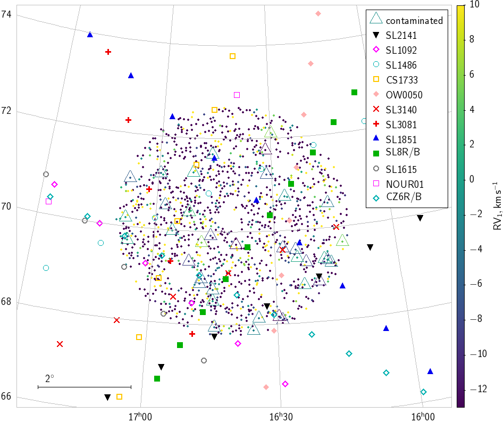Click the CZ6R/B teal diamond legend marker
504x422 pixels.
coord(376,198)
